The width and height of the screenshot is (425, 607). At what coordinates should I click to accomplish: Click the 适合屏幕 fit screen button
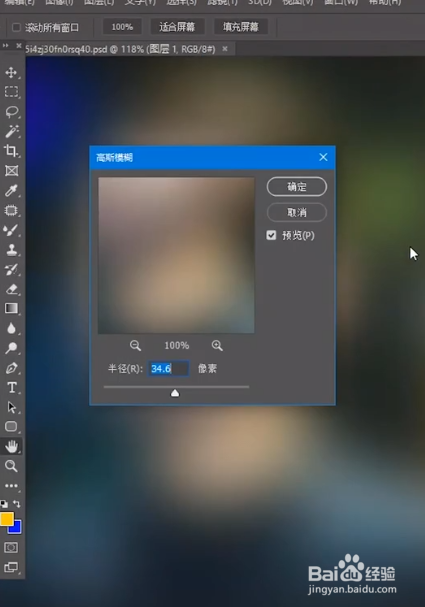(x=177, y=27)
